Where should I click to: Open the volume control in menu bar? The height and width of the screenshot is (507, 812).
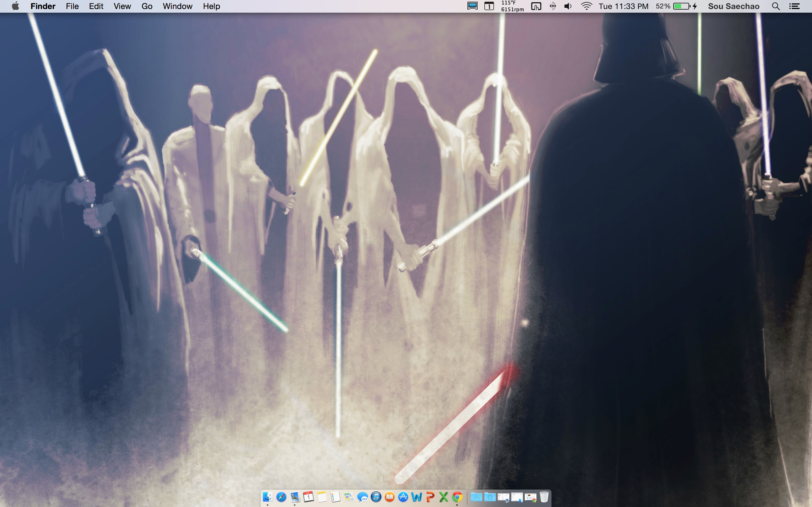pyautogui.click(x=568, y=6)
